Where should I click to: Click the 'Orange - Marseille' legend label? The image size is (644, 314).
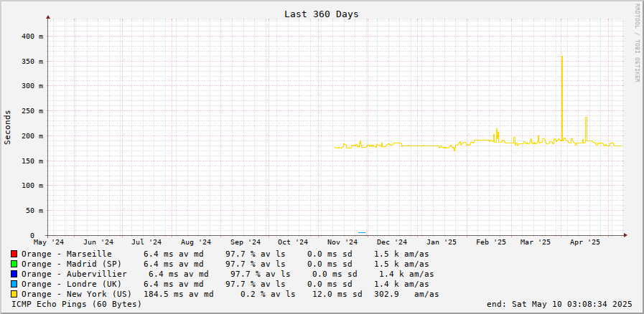coord(67,254)
